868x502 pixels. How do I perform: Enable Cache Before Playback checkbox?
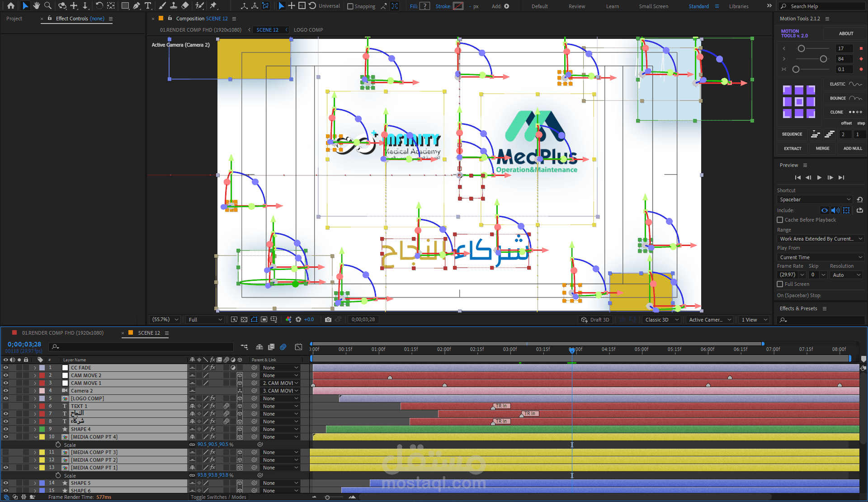pos(780,220)
